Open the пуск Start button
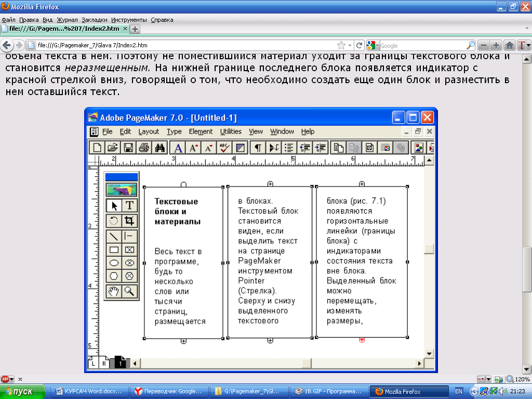The height and width of the screenshot is (399, 532). coord(22,392)
